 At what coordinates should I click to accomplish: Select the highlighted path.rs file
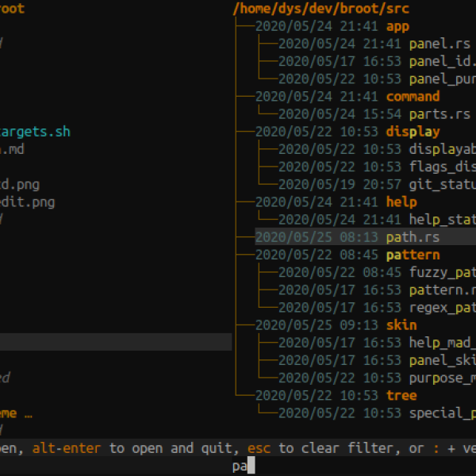tap(412, 237)
